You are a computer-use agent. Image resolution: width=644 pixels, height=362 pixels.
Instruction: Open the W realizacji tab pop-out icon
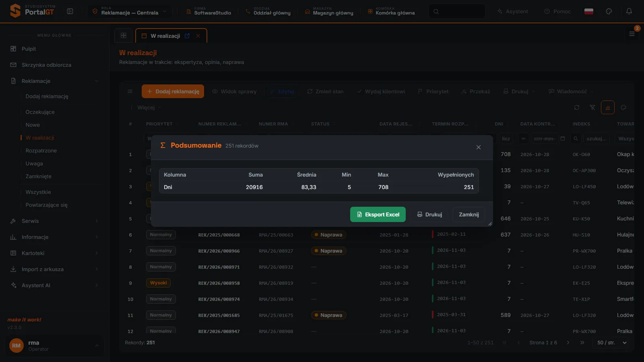point(187,36)
